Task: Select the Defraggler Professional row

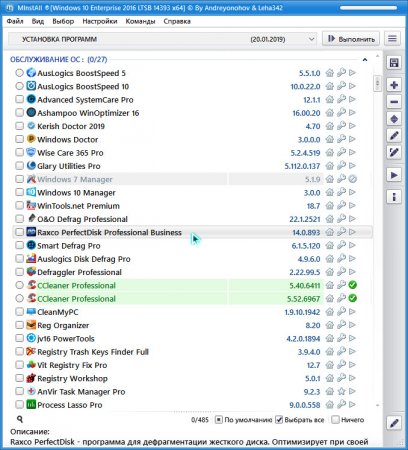Action: pos(192,272)
